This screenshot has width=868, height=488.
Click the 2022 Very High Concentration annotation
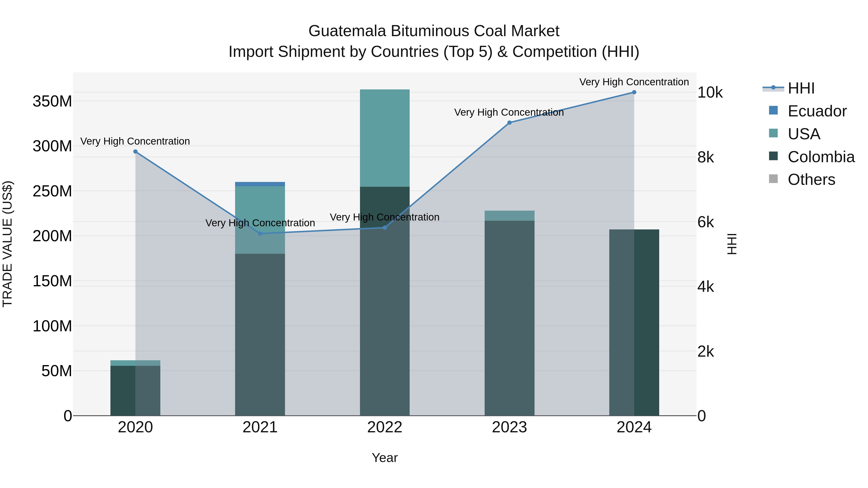[385, 217]
